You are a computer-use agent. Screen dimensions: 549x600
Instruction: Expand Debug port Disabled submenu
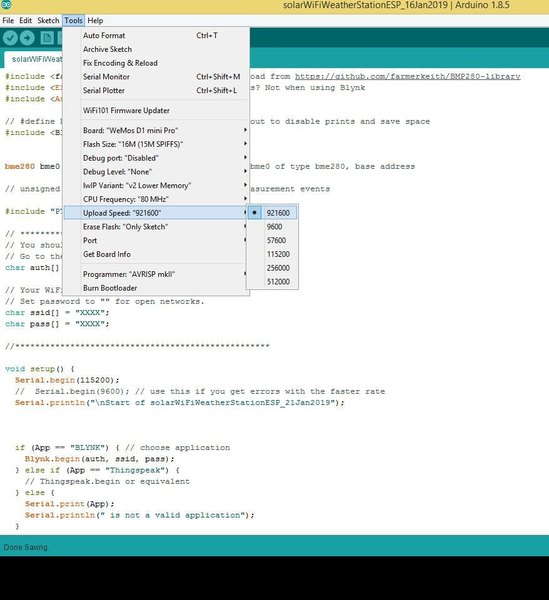point(156,158)
